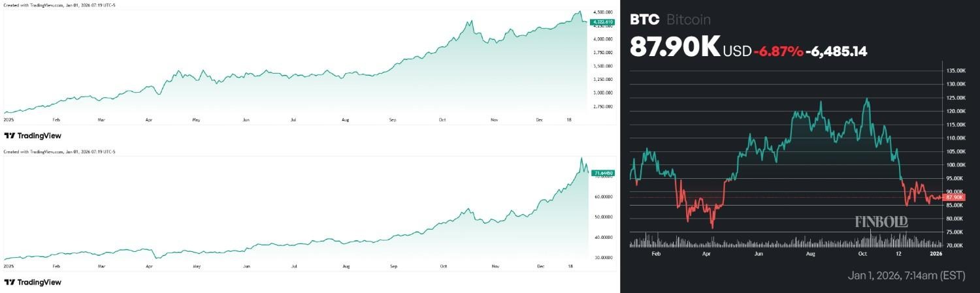Select the green 71.64450 price tag

602,172
